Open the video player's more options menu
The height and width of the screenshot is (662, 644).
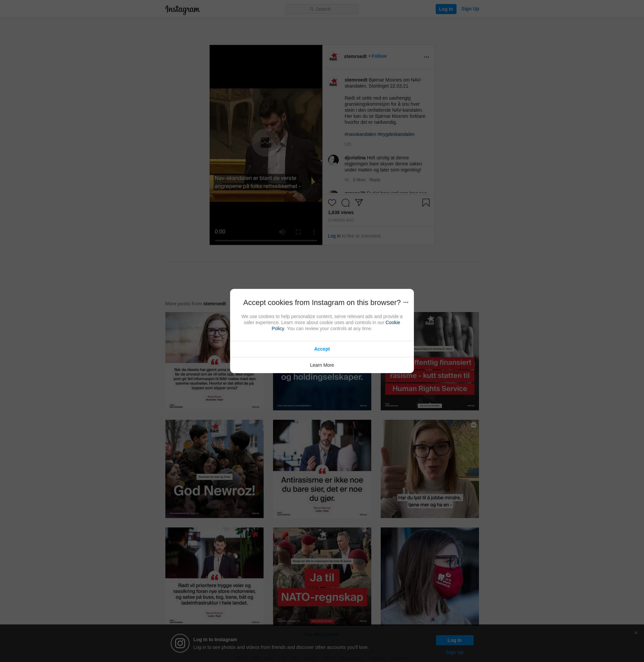(x=314, y=232)
